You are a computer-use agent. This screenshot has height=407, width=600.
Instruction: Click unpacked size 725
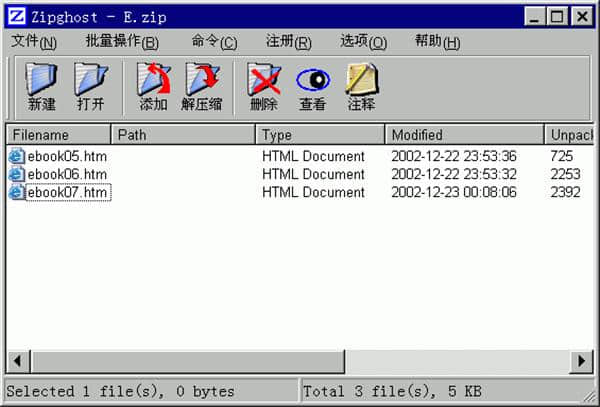pos(561,156)
